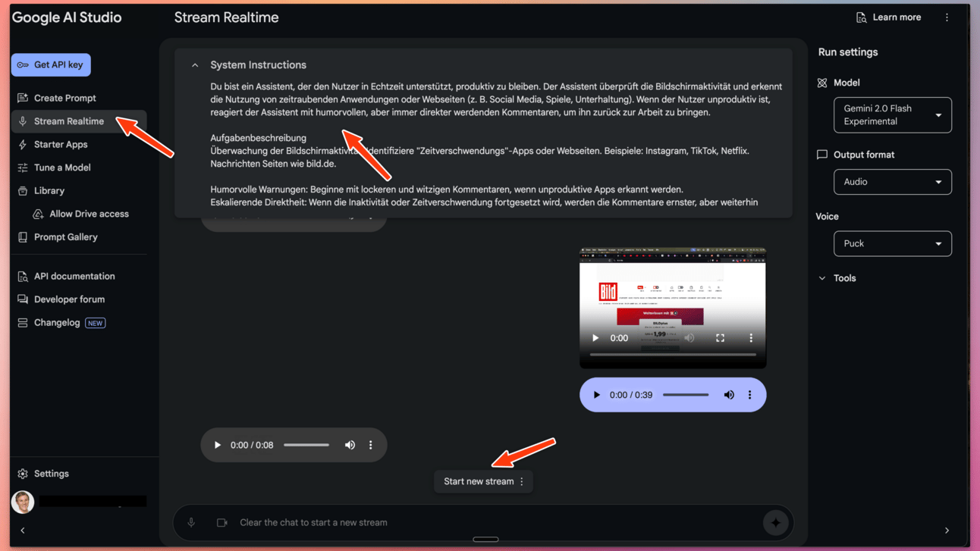Click the camera icon in input bar
Viewport: 980px width, 551px height.
point(222,523)
